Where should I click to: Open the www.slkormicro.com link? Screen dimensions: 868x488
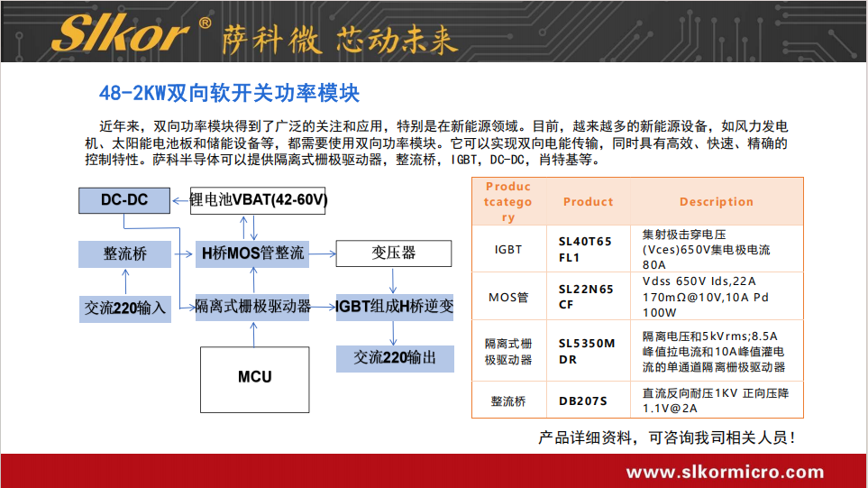(x=726, y=472)
